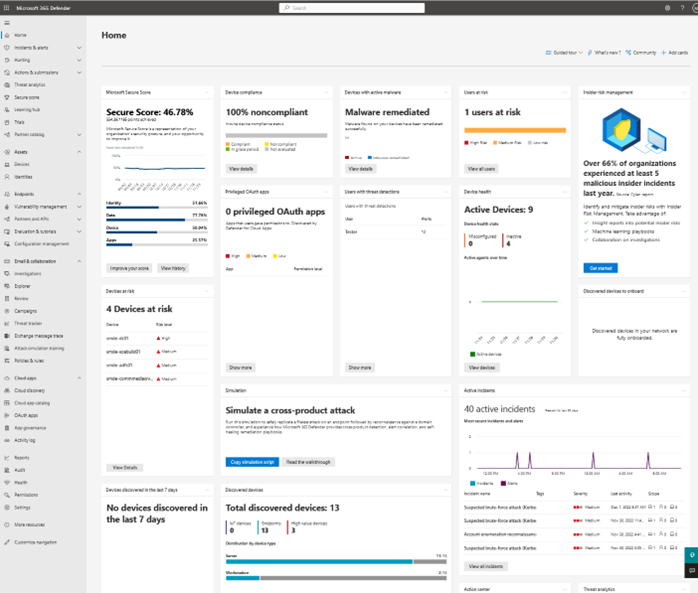The width and height of the screenshot is (698, 593).
Task: Open the app launcher waffle icon
Action: click(6, 8)
